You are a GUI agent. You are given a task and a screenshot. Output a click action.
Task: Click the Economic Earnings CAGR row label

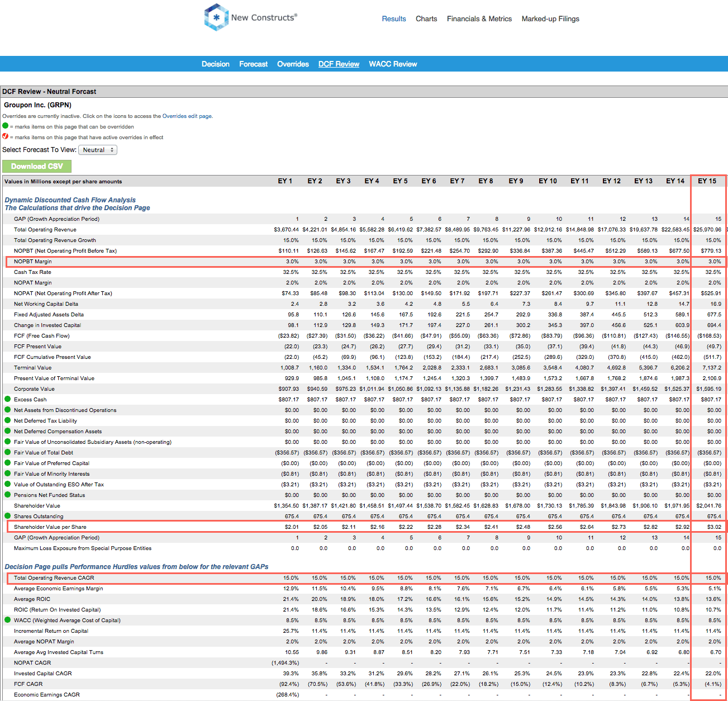(47, 694)
